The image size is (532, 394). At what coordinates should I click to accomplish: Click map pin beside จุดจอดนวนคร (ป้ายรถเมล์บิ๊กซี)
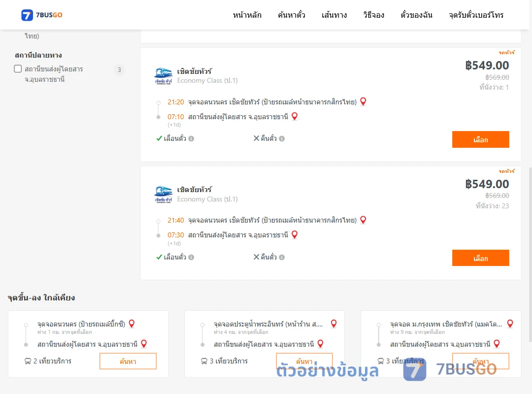tap(132, 324)
